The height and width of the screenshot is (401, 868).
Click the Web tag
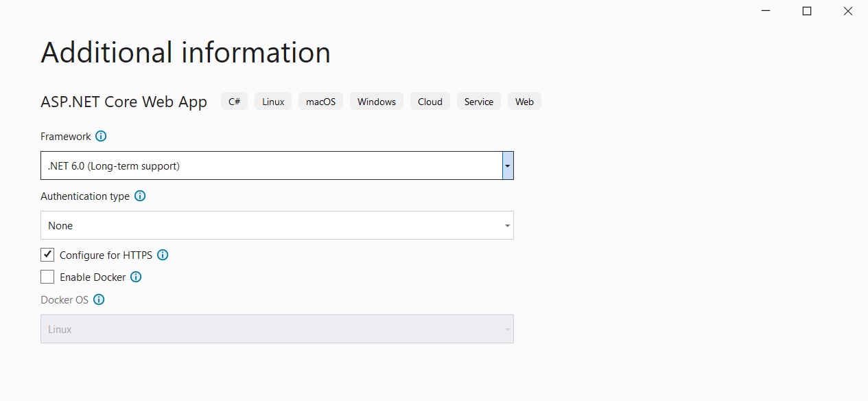pyautogui.click(x=524, y=102)
